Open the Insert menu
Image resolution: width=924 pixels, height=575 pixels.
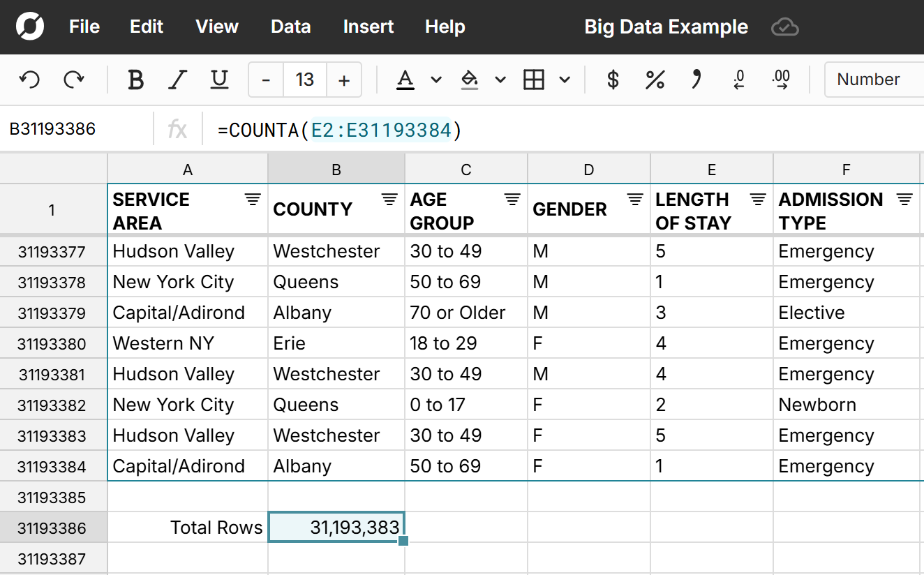click(x=368, y=27)
